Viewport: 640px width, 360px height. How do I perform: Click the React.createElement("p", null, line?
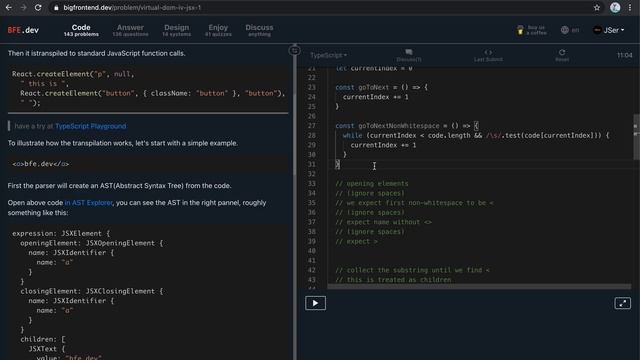click(73, 74)
